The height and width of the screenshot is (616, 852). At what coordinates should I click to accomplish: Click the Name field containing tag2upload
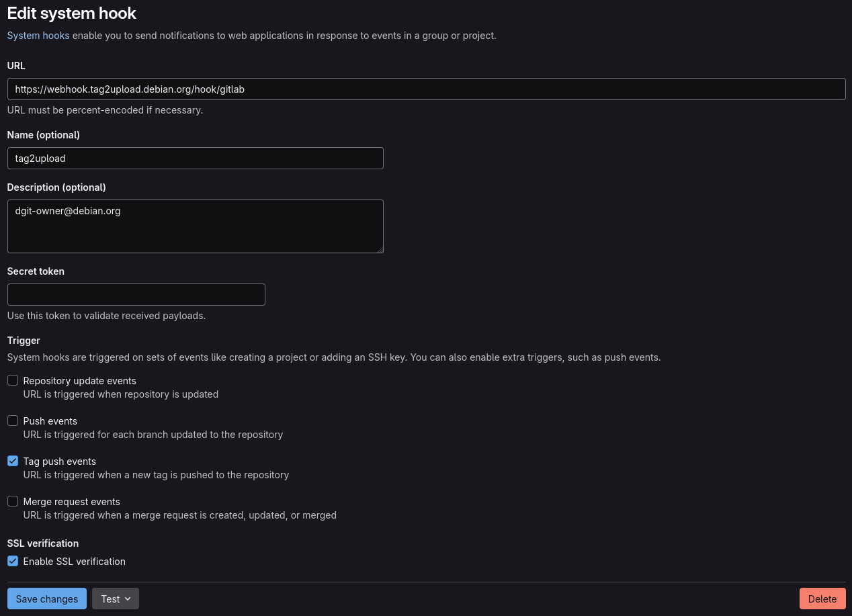pyautogui.click(x=196, y=158)
